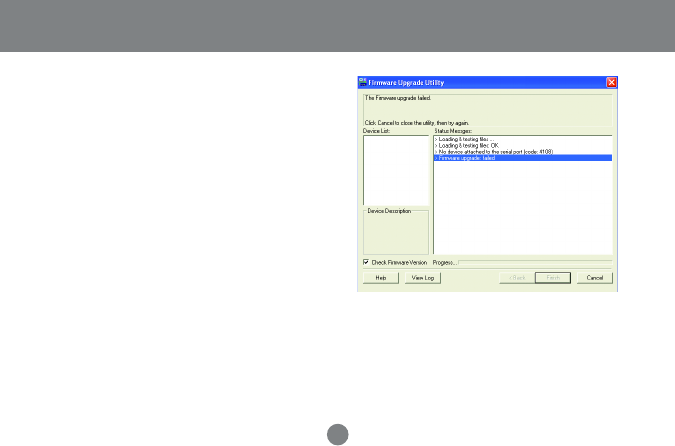Select 'No device attached to the serial port' message
This screenshot has height=446, width=675.
pos(494,152)
